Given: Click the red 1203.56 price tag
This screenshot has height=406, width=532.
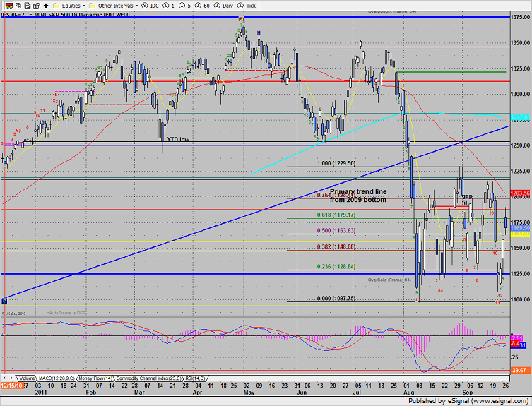Looking at the screenshot, I should (521, 193).
